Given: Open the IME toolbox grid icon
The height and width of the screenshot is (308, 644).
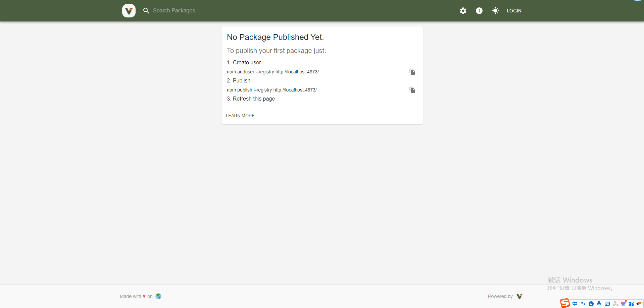Looking at the screenshot, I should pos(632,304).
